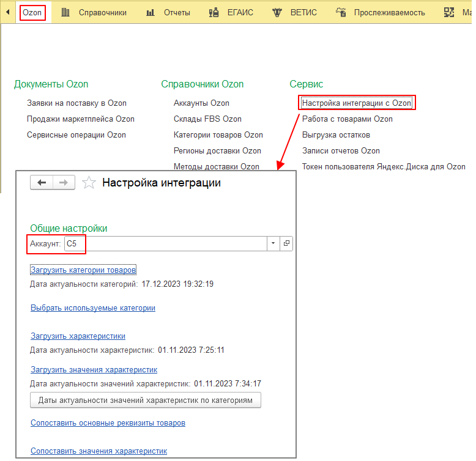Click the back navigation arrow button
The image size is (476, 461).
(x=42, y=183)
